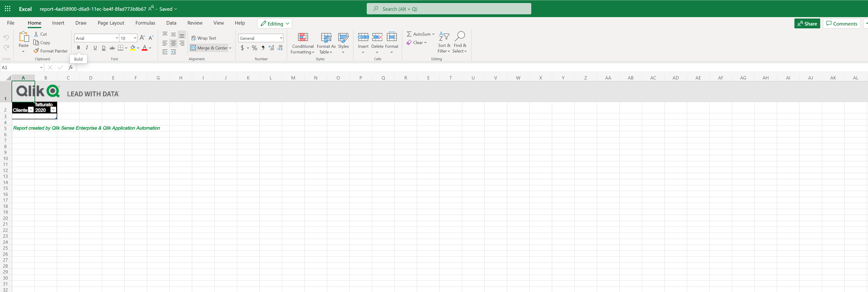Image resolution: width=868 pixels, height=292 pixels.
Task: Toggle Wrap Text
Action: 203,38
